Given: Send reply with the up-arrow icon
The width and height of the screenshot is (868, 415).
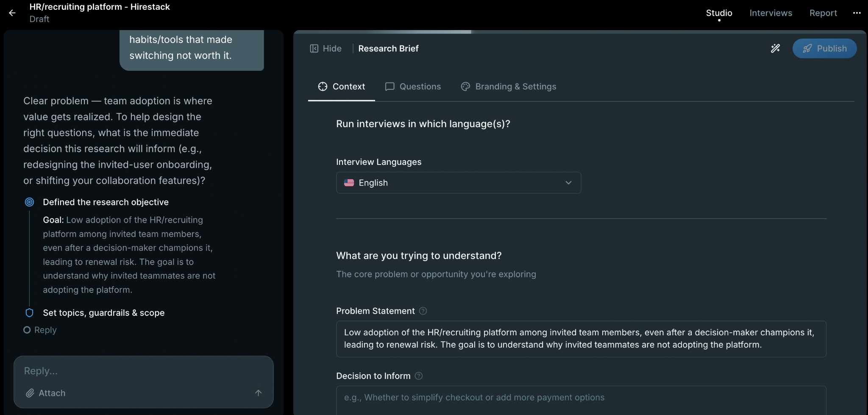Looking at the screenshot, I should 258,393.
